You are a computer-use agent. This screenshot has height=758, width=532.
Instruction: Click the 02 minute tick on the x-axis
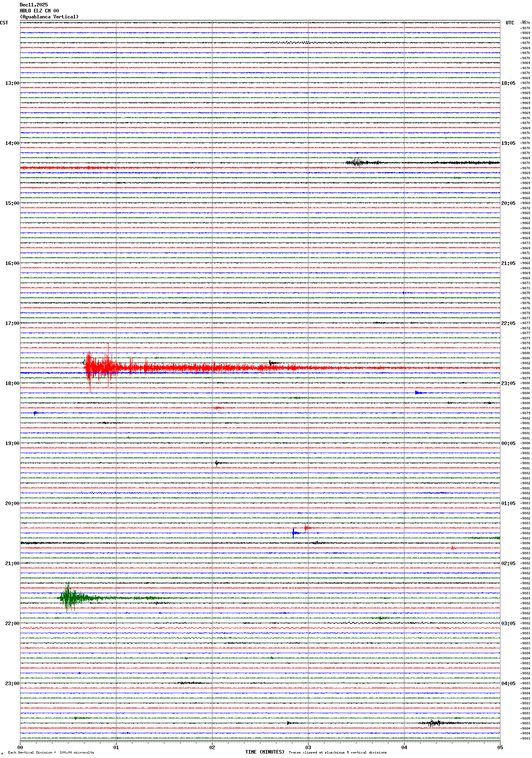(x=212, y=747)
